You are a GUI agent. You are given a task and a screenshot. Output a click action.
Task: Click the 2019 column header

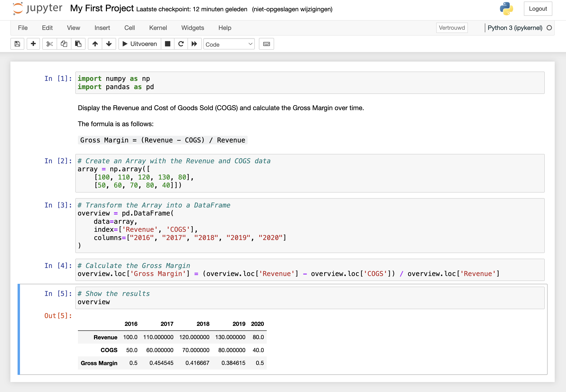coord(239,324)
